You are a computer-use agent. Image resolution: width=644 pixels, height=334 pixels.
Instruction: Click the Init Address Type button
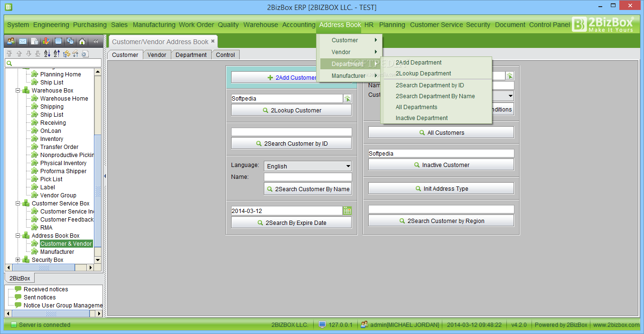pos(441,188)
